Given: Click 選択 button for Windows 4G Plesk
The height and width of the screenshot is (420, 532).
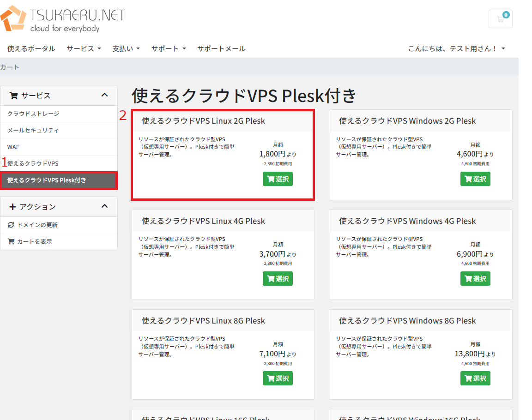Looking at the screenshot, I should [x=475, y=279].
